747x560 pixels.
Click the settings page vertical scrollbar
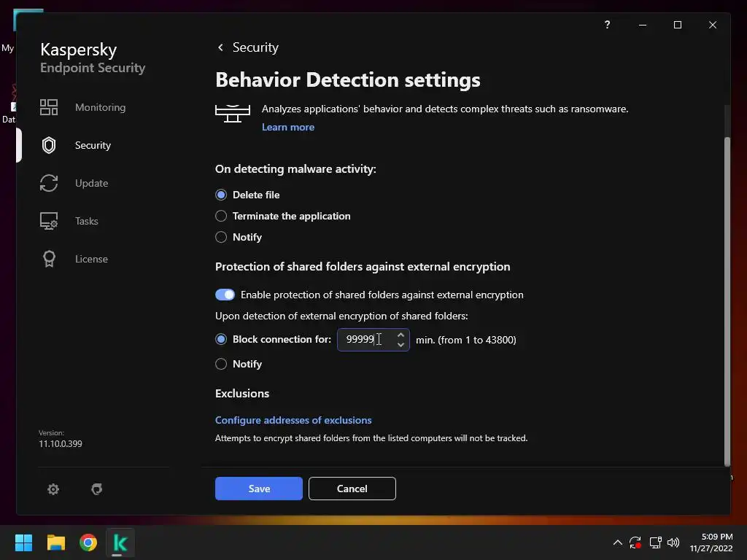(727, 302)
